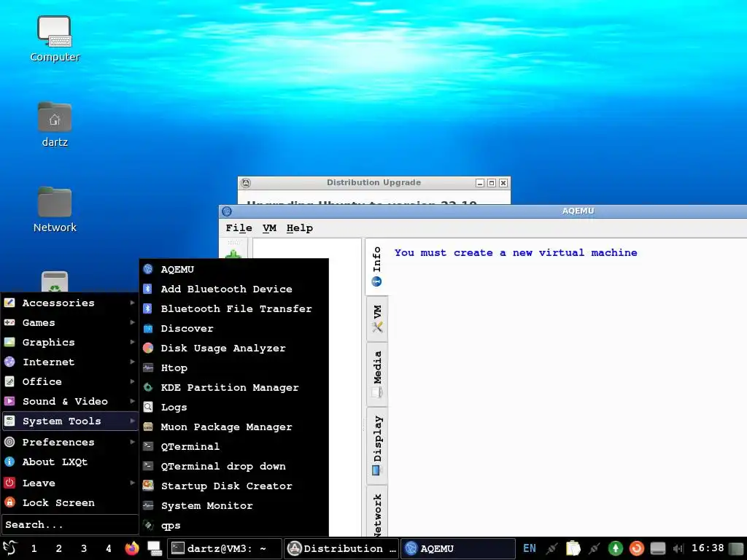This screenshot has width=747, height=560.
Task: Click the Distribution Upgrade window icon
Action: tap(246, 182)
